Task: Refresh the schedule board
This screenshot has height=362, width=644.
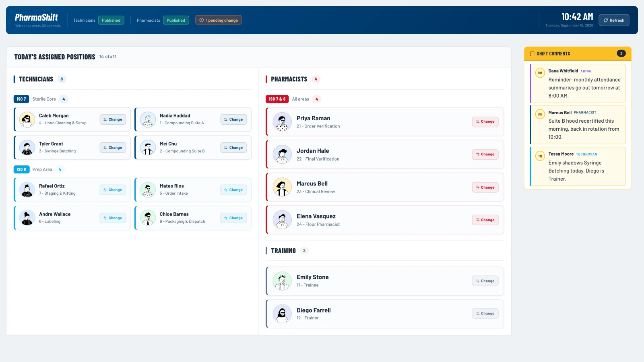Action: click(614, 20)
